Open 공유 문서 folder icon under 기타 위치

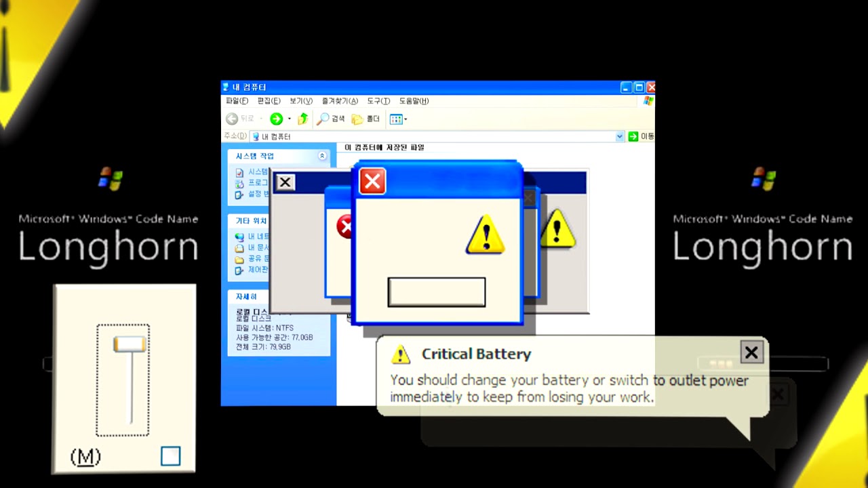pyautogui.click(x=239, y=259)
